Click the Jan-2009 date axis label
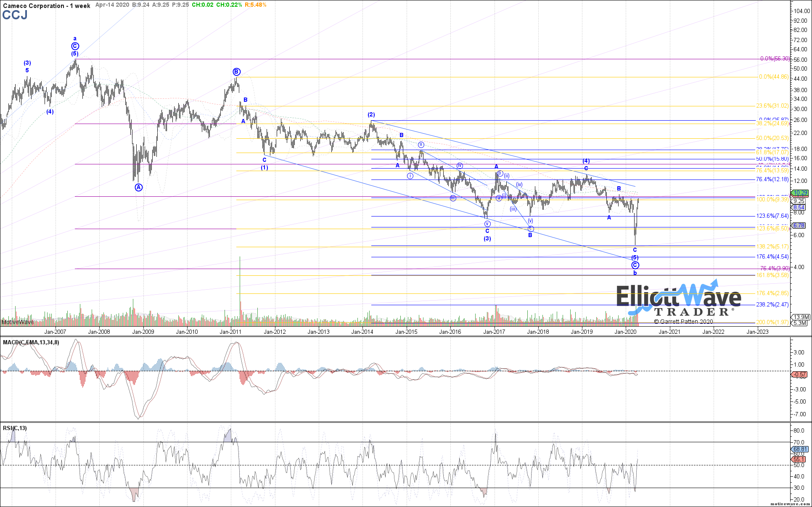Screen dimensions: 812x507 [x=143, y=332]
